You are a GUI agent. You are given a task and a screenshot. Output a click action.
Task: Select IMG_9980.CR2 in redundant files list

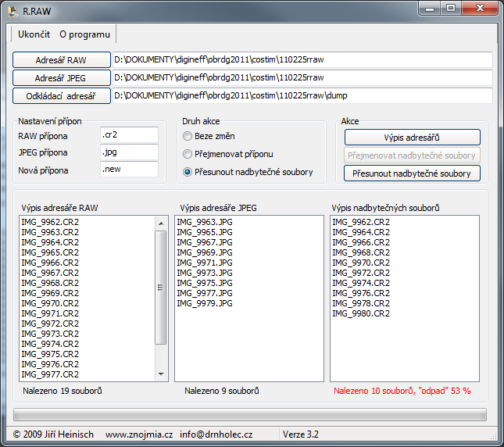[361, 313]
